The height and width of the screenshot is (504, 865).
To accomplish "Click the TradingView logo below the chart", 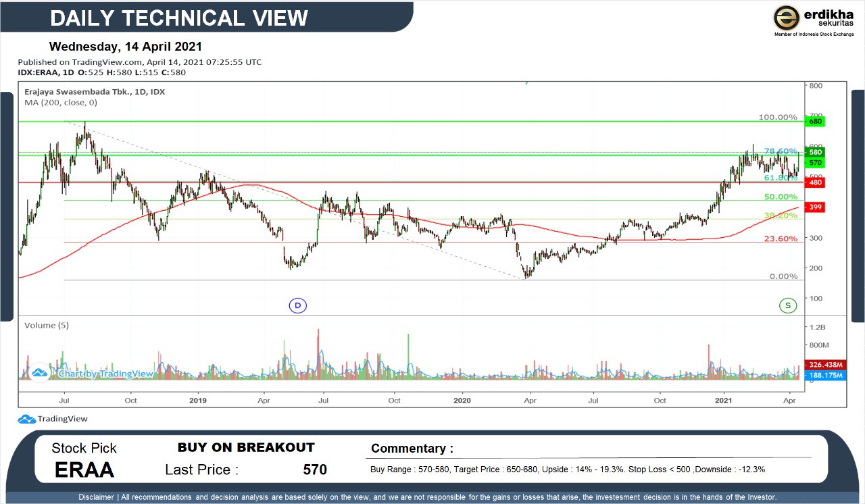I will (x=53, y=419).
